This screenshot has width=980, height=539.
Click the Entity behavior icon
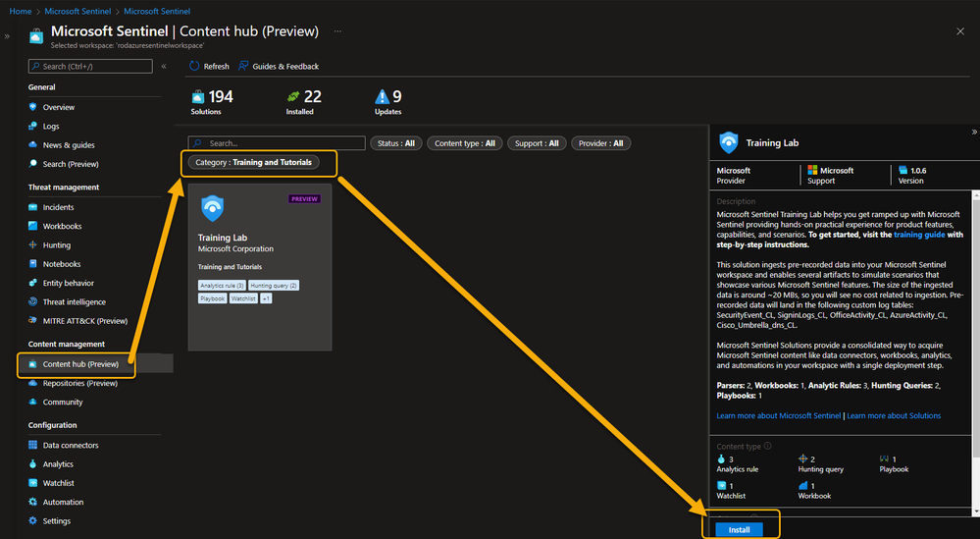click(33, 283)
